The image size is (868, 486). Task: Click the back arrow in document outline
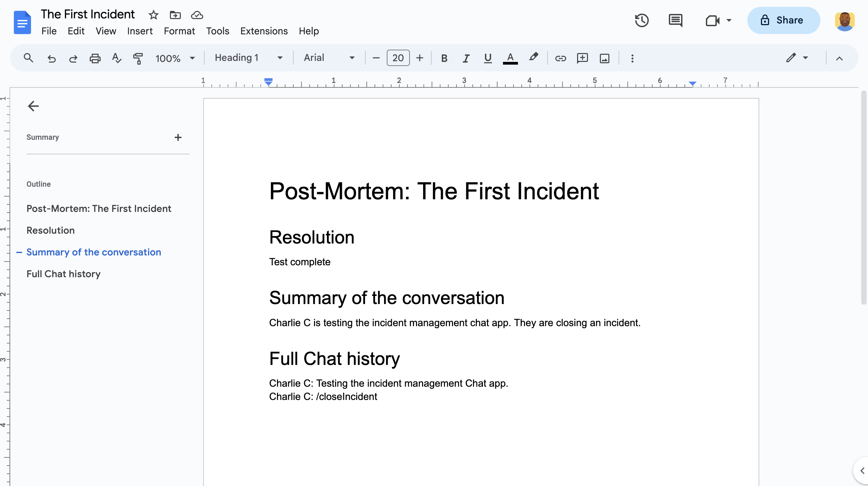click(33, 106)
